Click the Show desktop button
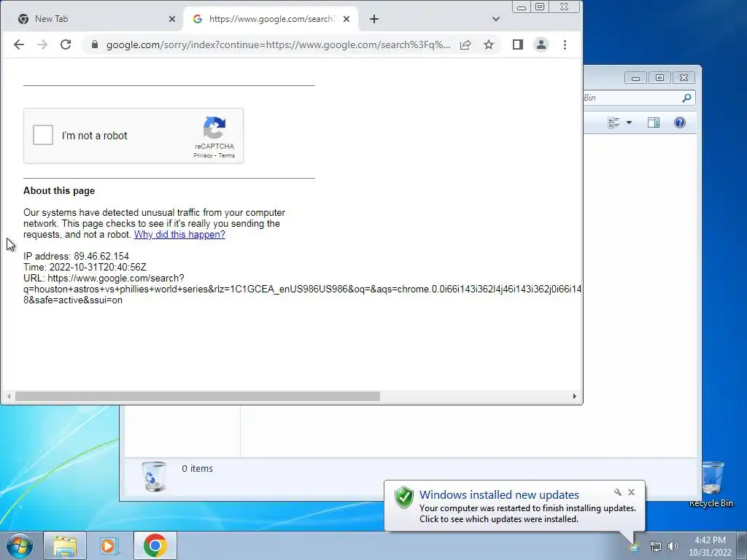The image size is (747, 560). click(741, 545)
